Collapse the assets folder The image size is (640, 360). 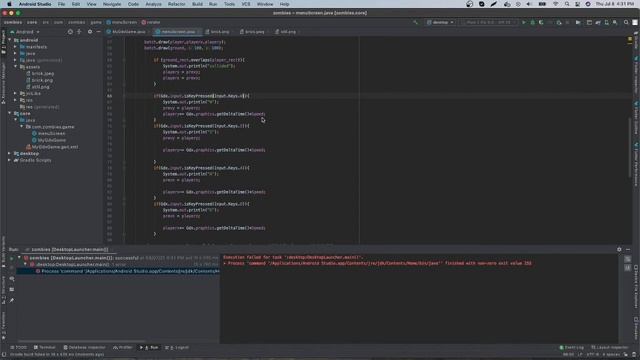click(16, 67)
